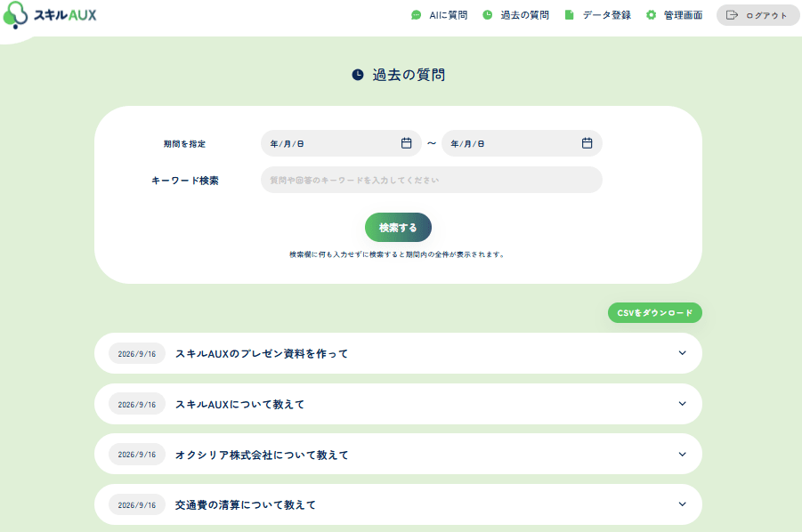
Task: Click the hint text below 検索する
Action: tap(398, 254)
